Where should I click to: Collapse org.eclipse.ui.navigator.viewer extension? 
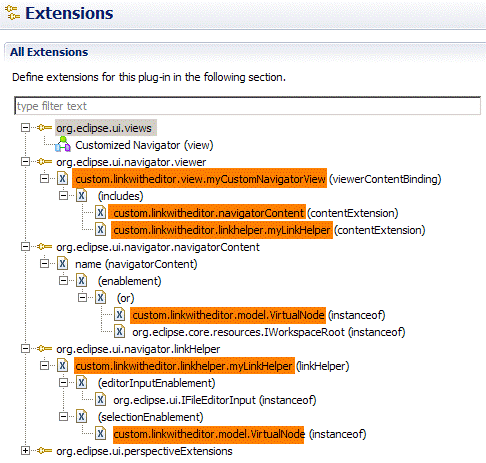click(25, 162)
